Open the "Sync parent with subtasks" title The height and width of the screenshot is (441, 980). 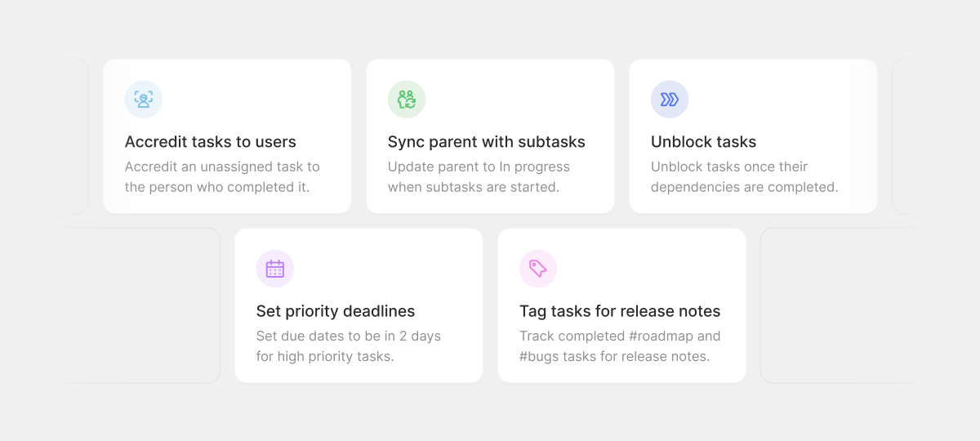pos(487,142)
